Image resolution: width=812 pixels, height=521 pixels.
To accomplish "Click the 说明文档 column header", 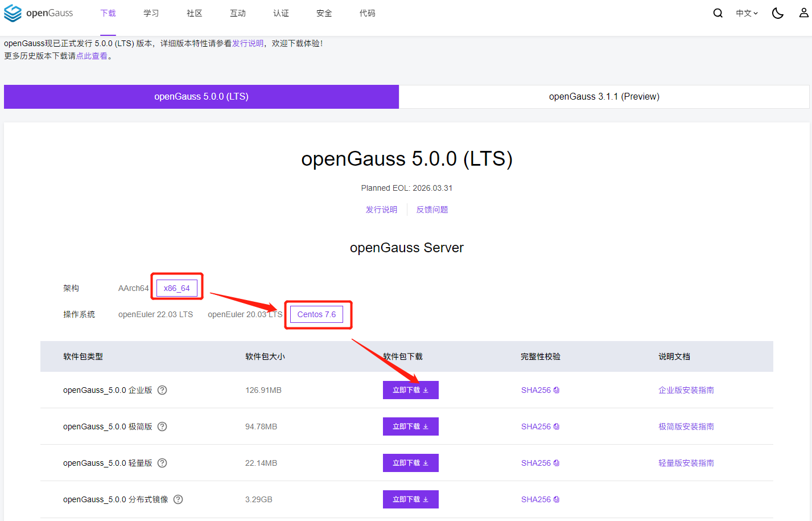I will (674, 356).
